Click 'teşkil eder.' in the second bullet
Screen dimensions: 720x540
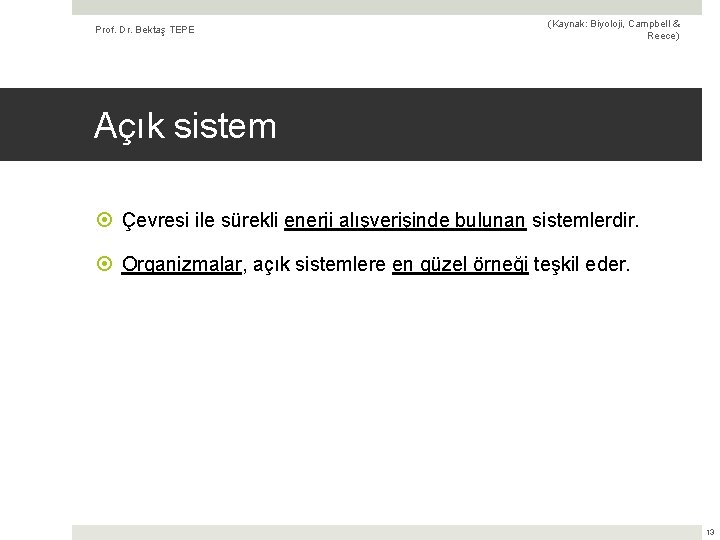point(582,264)
